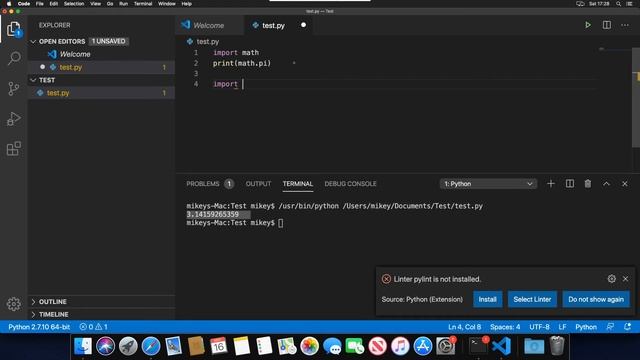The height and width of the screenshot is (360, 640).
Task: Change end of line sequence LF
Action: (562, 327)
